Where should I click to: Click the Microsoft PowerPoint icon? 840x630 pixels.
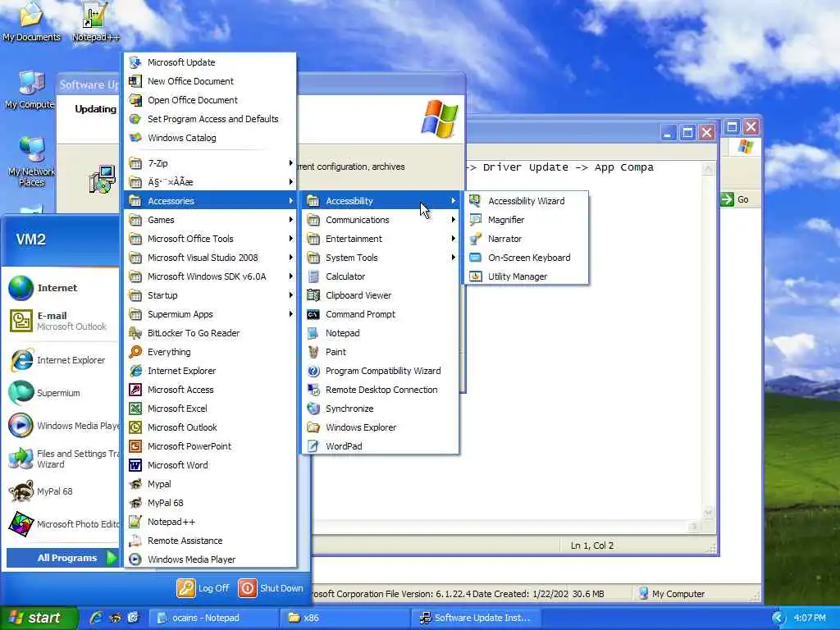[x=135, y=446]
